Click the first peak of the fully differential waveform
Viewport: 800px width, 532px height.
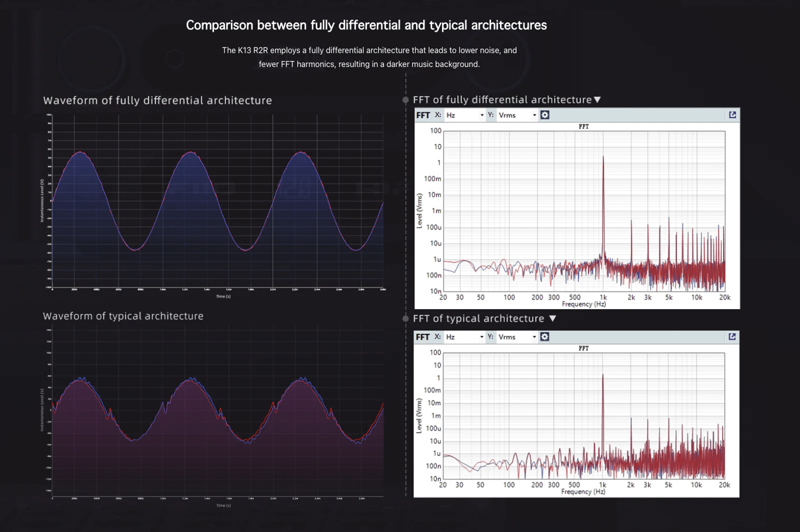coord(79,152)
